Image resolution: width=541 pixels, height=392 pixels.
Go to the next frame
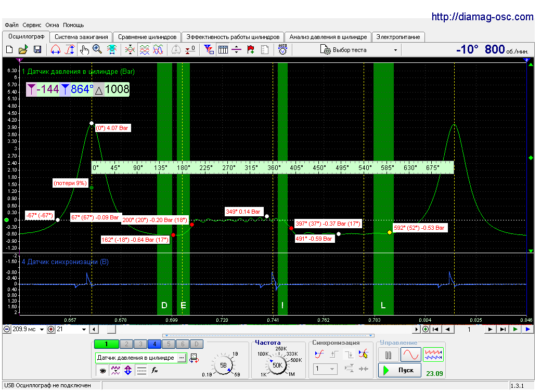click(x=490, y=329)
